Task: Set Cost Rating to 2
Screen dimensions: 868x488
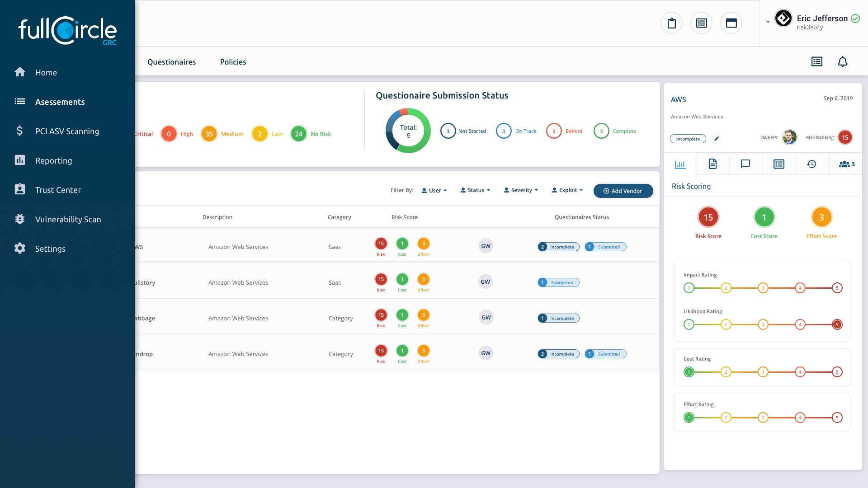Action: click(x=726, y=372)
